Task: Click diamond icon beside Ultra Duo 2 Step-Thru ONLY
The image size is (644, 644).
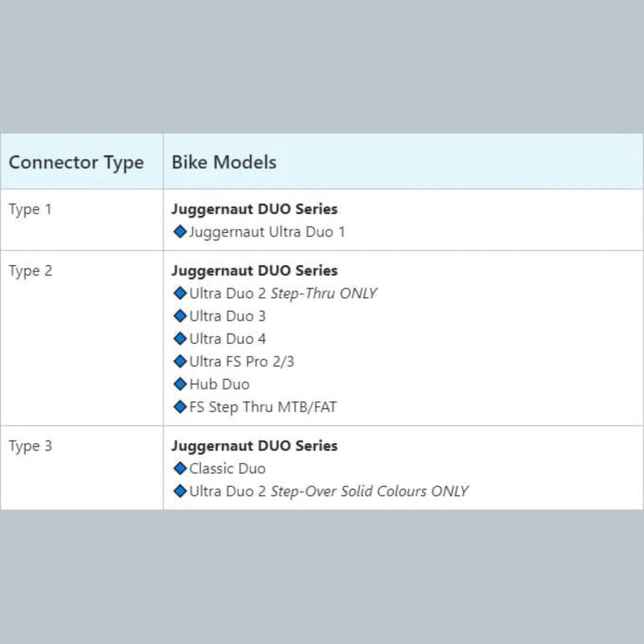Action: point(180,293)
